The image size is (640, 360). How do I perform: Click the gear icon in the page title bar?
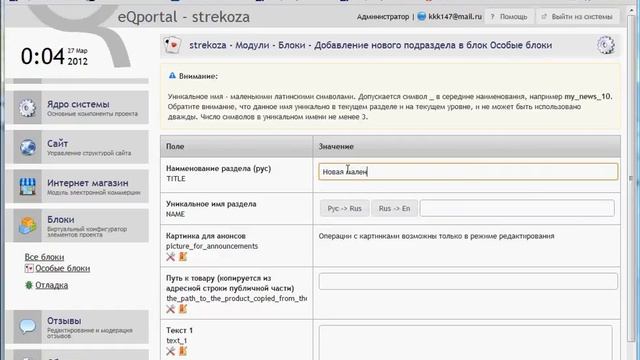tap(606, 45)
